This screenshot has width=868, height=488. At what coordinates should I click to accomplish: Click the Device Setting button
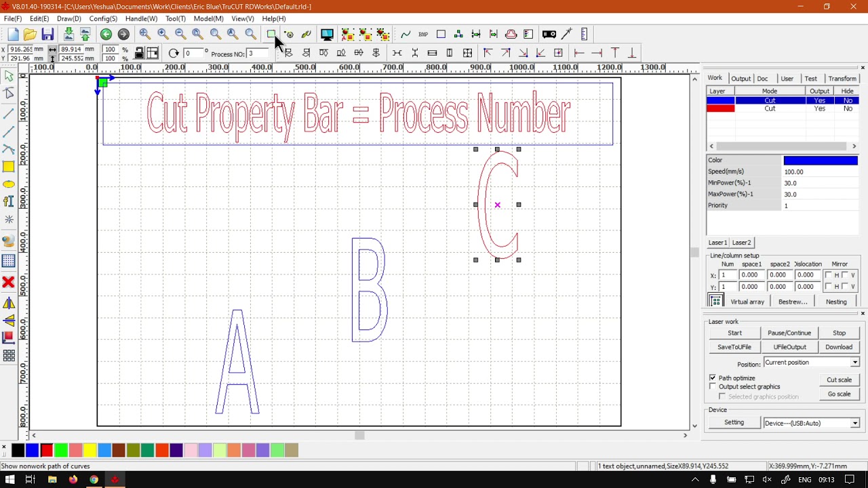point(734,423)
